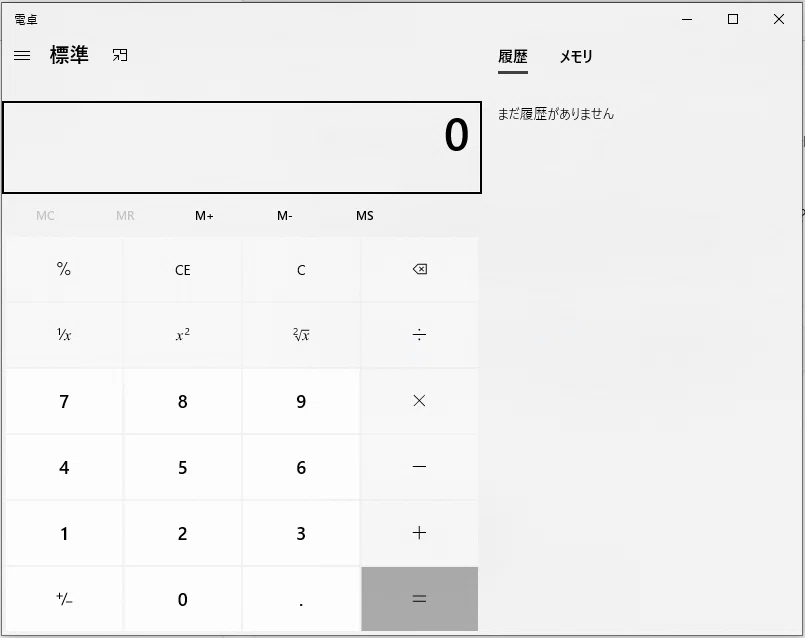Take square root with √x button
This screenshot has height=638, width=805.
click(301, 335)
